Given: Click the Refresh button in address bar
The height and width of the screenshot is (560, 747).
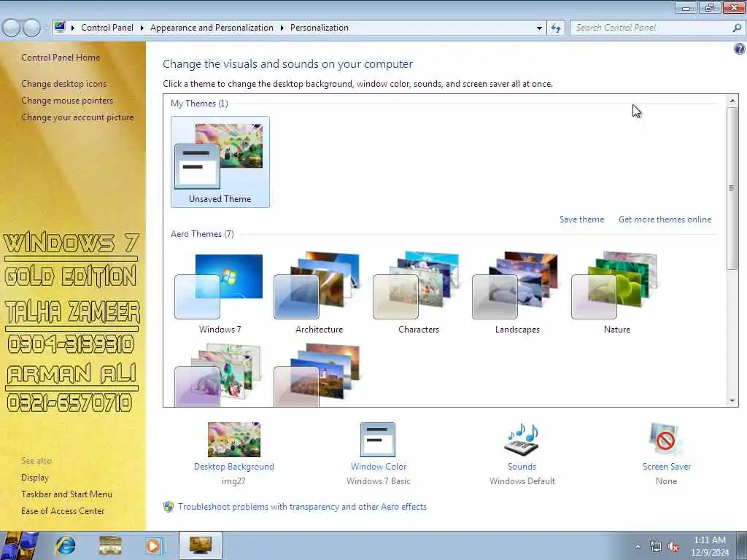Looking at the screenshot, I should click(555, 28).
